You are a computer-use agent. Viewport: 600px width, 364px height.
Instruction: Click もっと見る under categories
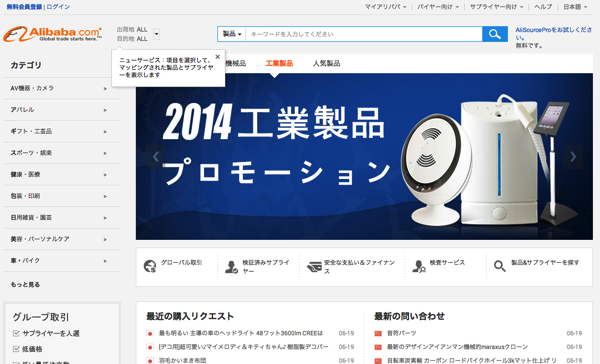25,284
